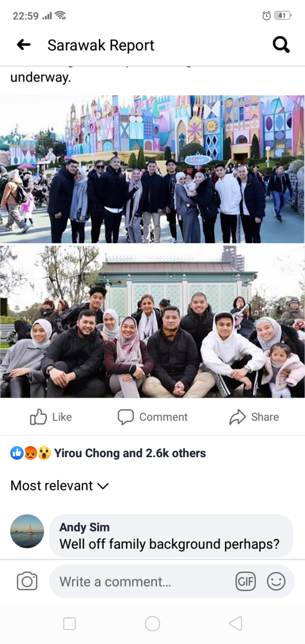View reactions from Yirou Chong and 2.6k others
This screenshot has height=644, width=305.
pyautogui.click(x=130, y=453)
